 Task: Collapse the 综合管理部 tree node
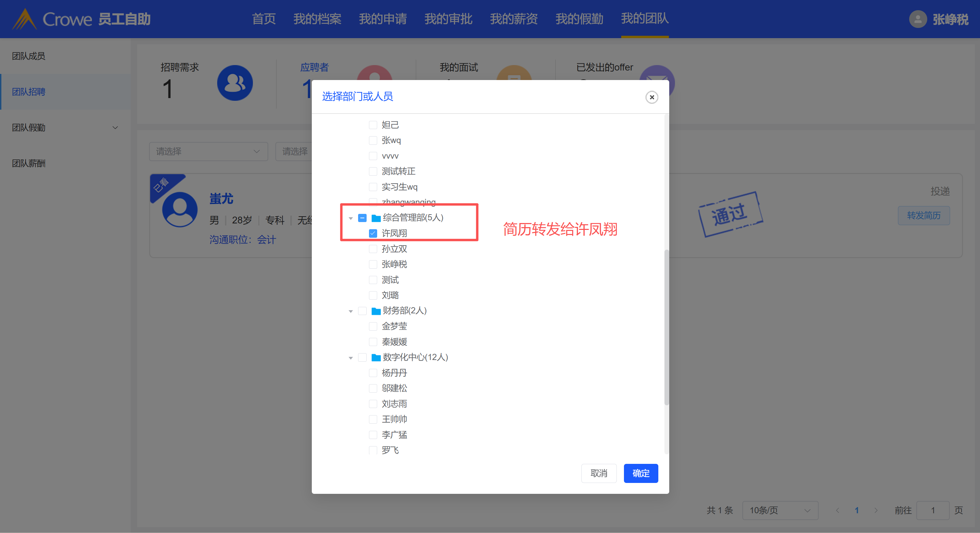(350, 219)
